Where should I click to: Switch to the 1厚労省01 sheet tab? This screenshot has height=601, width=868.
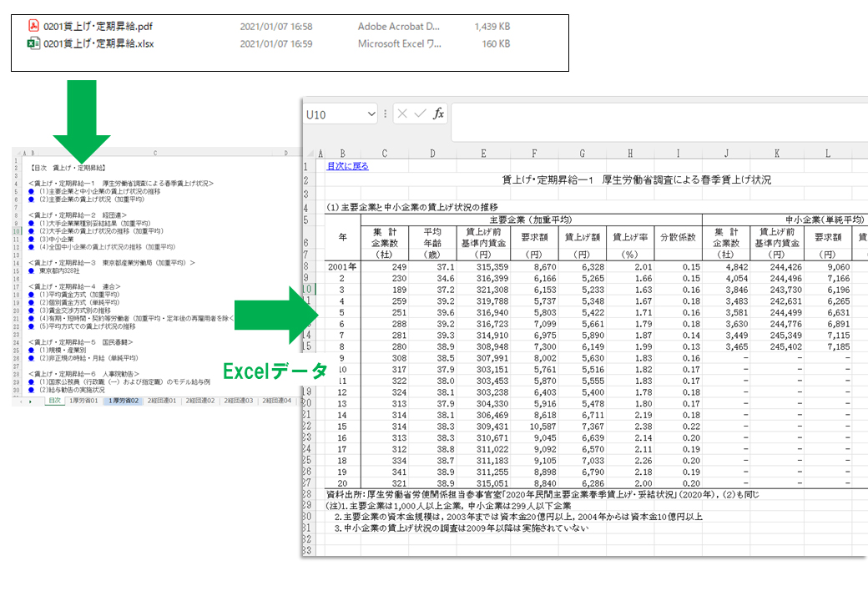pos(83,401)
